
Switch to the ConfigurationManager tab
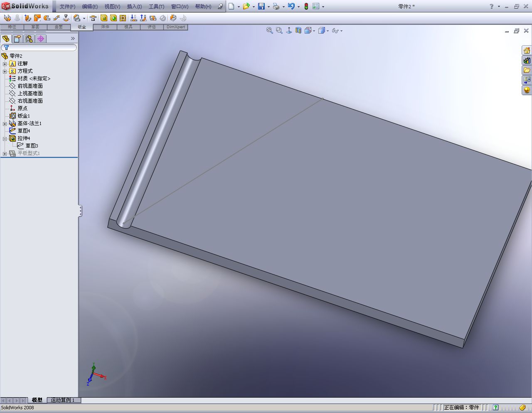(29, 39)
